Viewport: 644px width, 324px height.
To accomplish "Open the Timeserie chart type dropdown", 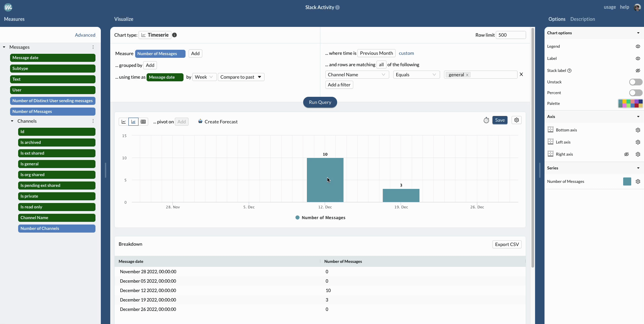I will (155, 35).
